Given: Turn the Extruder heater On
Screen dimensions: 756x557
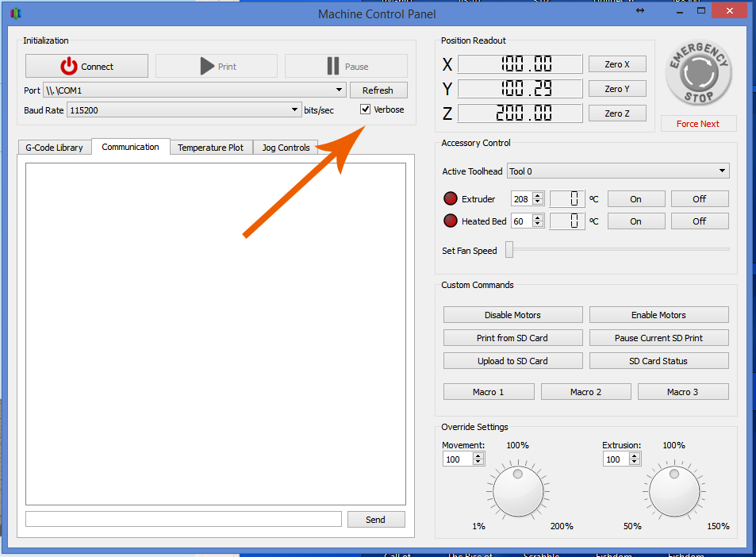Looking at the screenshot, I should pyautogui.click(x=635, y=199).
